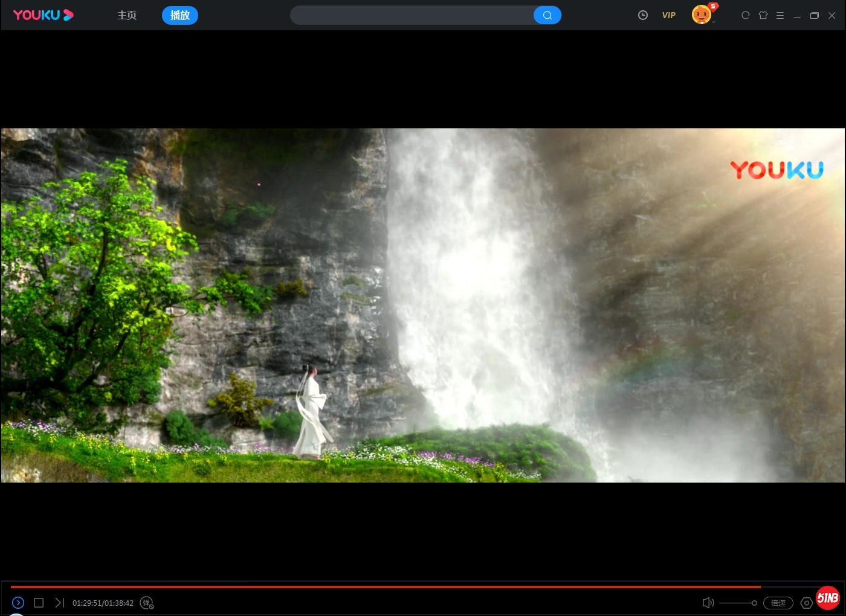Expand the small arrow beside the avatar
Image resolution: width=846 pixels, height=616 pixels.
[x=714, y=22]
